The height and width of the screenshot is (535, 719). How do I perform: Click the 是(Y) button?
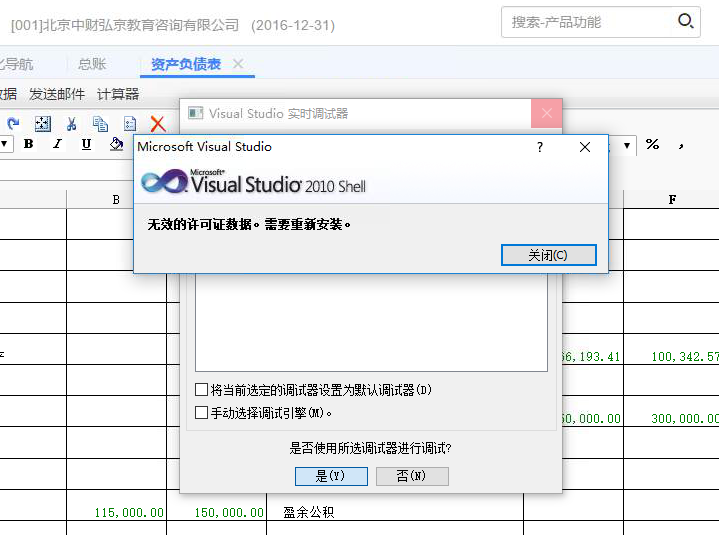coord(331,476)
